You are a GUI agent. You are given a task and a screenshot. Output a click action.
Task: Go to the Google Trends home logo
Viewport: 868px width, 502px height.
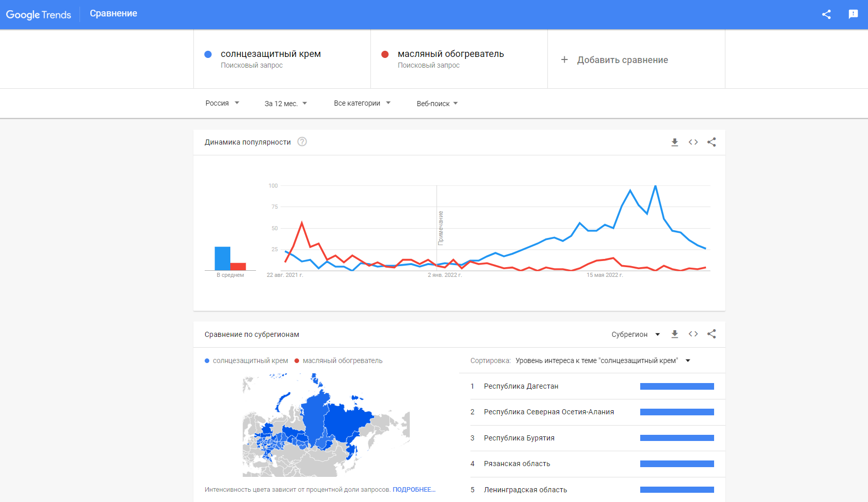(x=38, y=14)
